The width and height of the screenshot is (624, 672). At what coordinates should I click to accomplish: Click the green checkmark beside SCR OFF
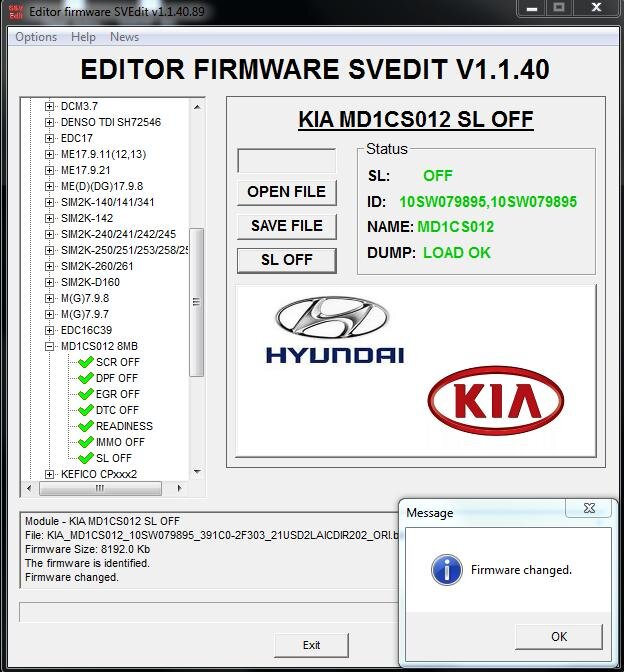86,362
